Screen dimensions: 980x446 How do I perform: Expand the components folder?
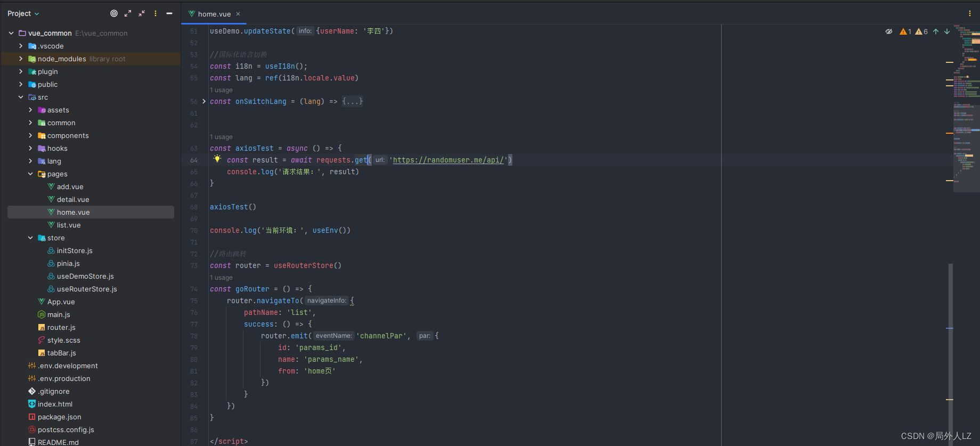30,135
